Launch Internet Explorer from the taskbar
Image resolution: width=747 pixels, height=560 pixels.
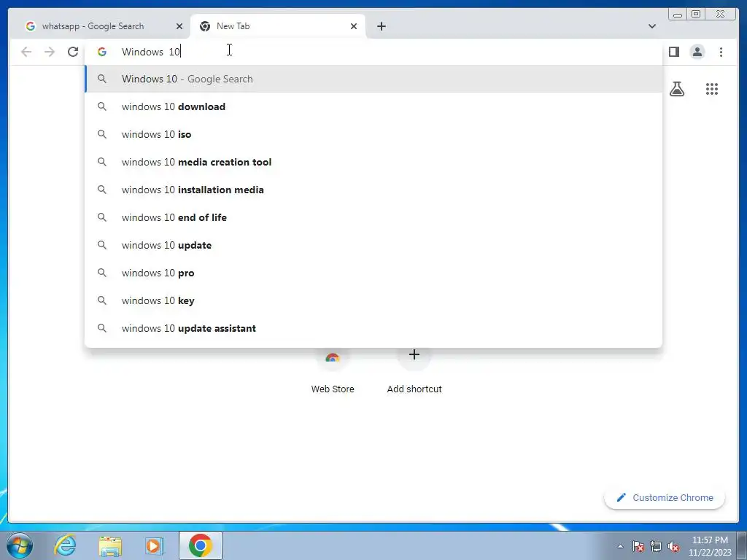[65, 545]
